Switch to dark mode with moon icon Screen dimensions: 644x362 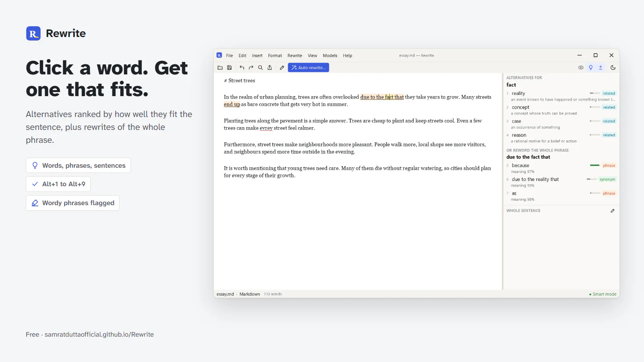coord(613,68)
